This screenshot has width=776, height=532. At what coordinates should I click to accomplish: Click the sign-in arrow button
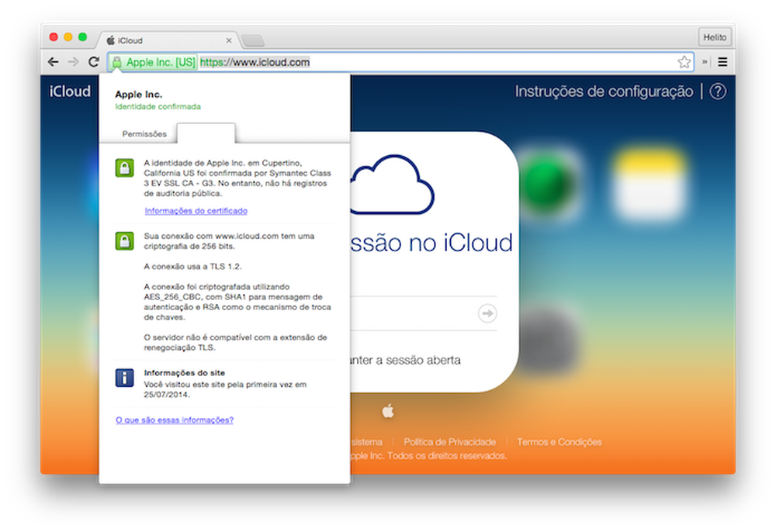pos(487,313)
